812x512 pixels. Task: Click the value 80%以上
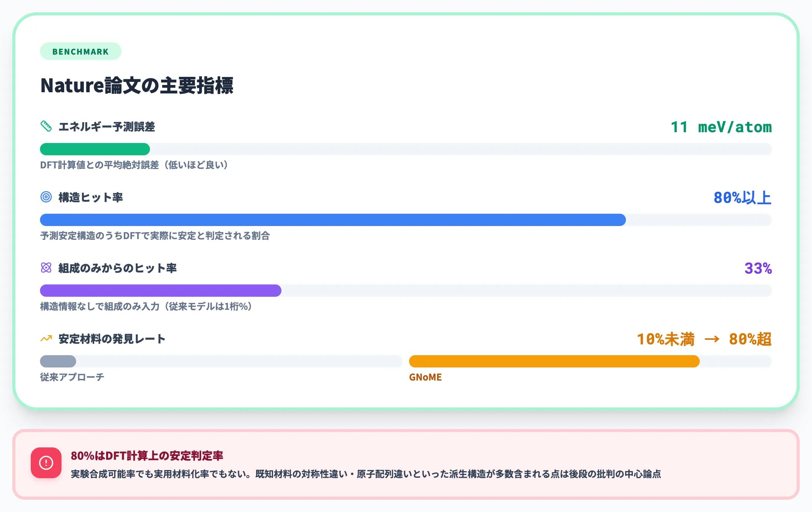[x=743, y=198]
